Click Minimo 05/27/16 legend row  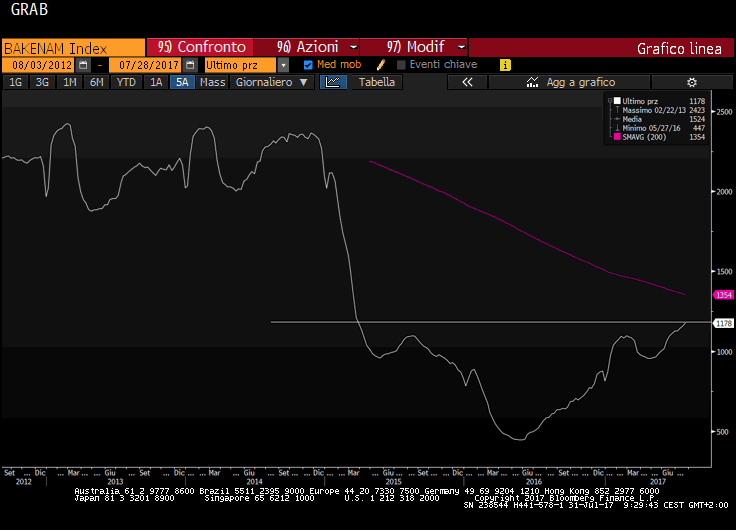(x=659, y=128)
